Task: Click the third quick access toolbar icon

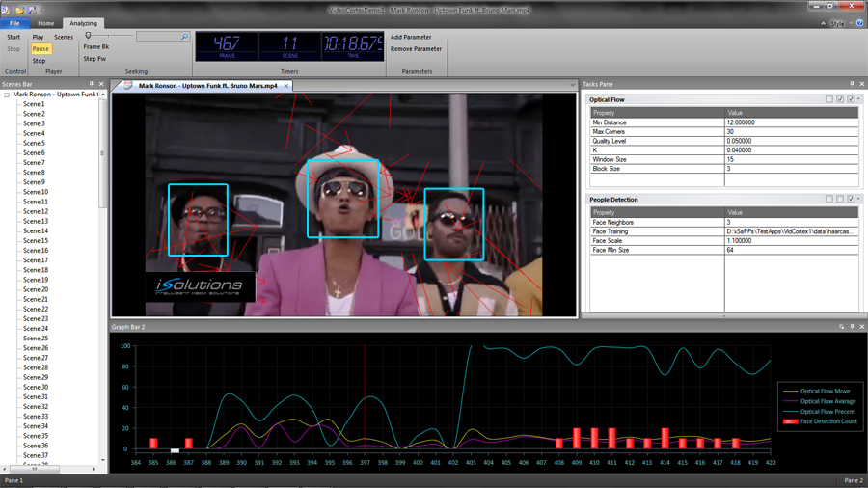Action: click(x=32, y=10)
